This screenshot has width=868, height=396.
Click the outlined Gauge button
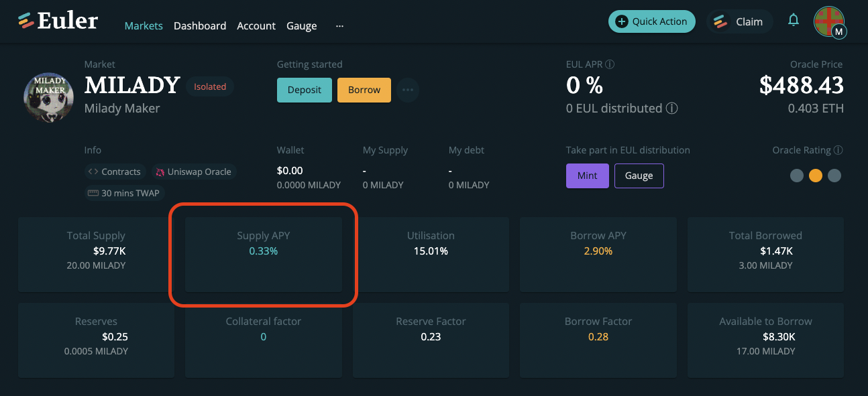639,176
